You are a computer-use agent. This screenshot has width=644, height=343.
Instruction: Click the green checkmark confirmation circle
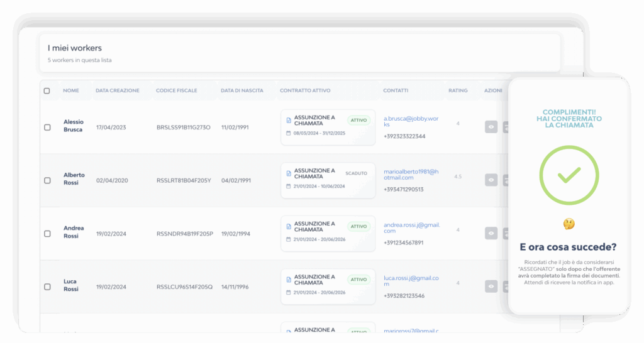(569, 175)
